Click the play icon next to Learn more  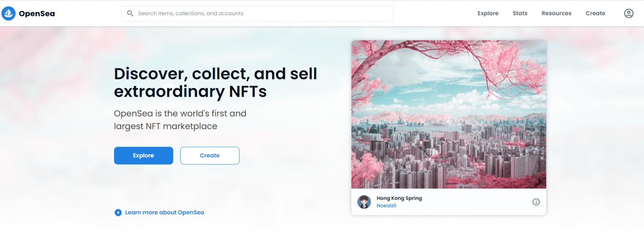tap(118, 212)
